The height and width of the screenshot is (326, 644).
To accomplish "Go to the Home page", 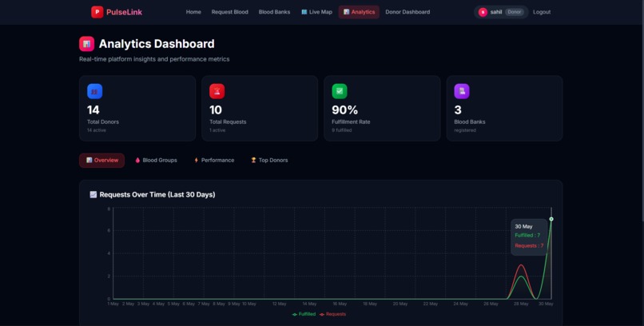I will tap(193, 12).
